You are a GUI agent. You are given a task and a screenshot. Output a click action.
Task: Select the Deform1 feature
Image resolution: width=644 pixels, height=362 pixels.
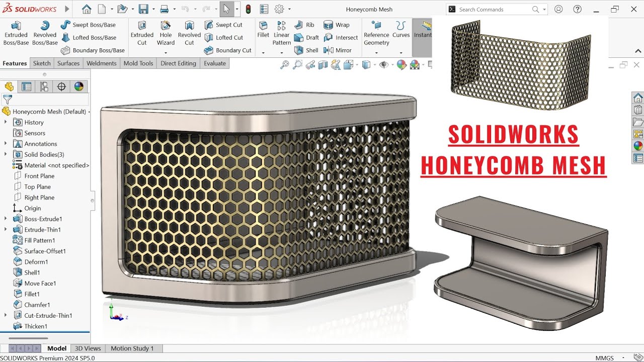tap(30, 262)
